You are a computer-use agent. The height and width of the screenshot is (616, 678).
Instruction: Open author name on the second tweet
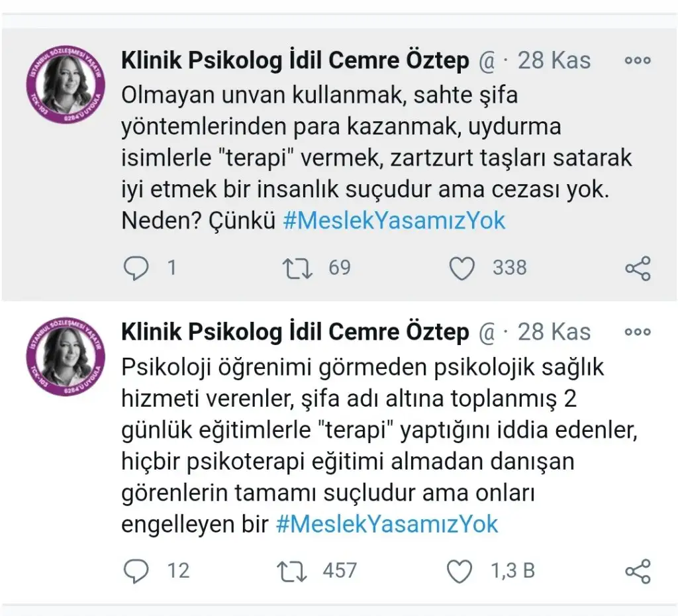[295, 332]
